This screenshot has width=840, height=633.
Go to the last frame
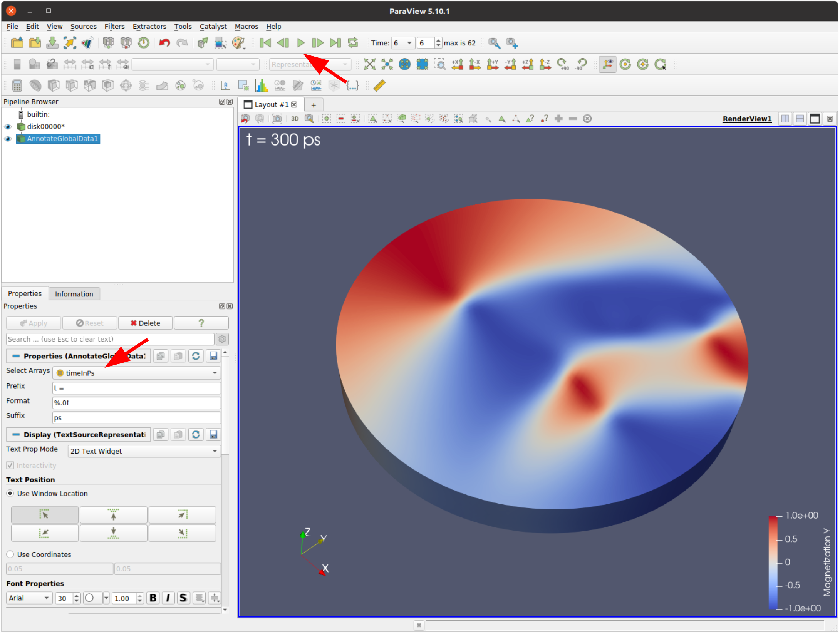(x=335, y=43)
